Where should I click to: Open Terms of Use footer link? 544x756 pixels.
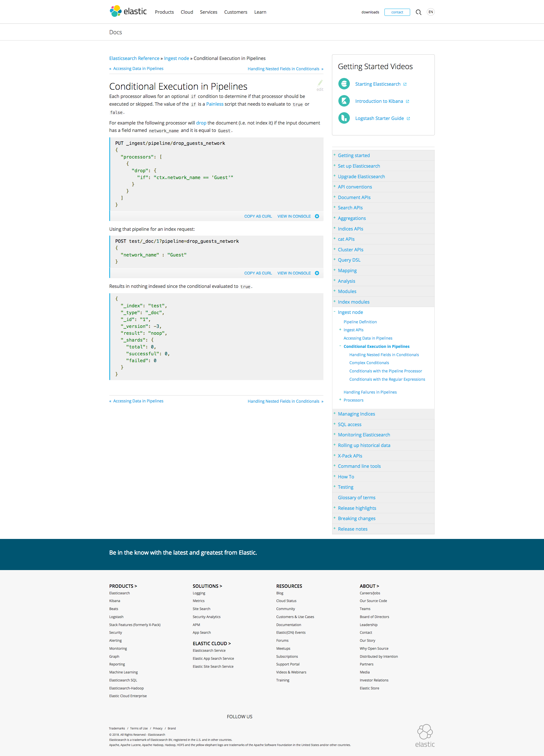139,729
